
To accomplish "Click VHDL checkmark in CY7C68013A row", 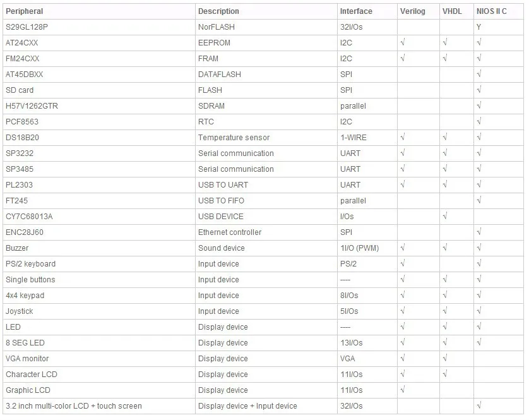I will pos(445,216).
